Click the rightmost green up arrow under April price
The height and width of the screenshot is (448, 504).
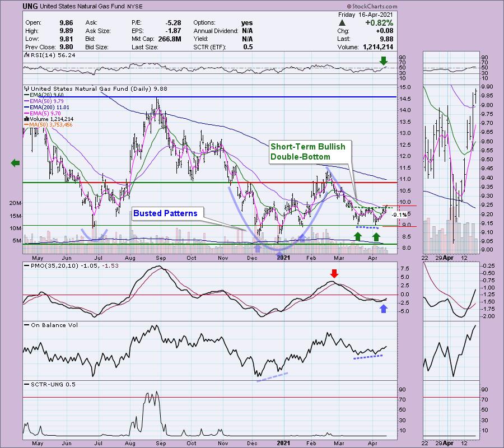(377, 237)
